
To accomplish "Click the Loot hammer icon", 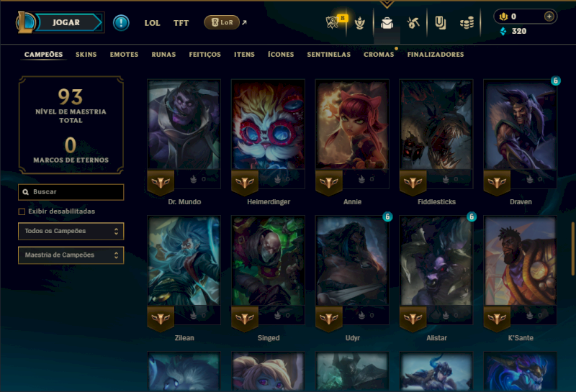I will (x=413, y=23).
